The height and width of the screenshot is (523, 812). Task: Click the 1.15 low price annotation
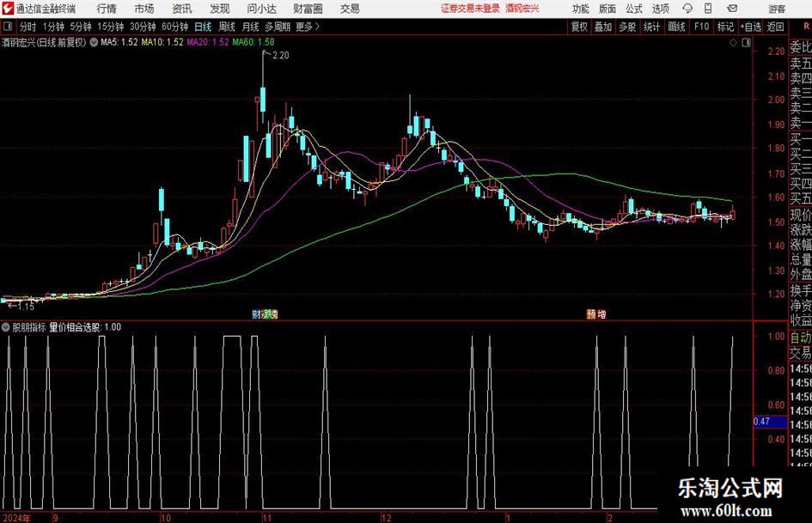tap(26, 307)
